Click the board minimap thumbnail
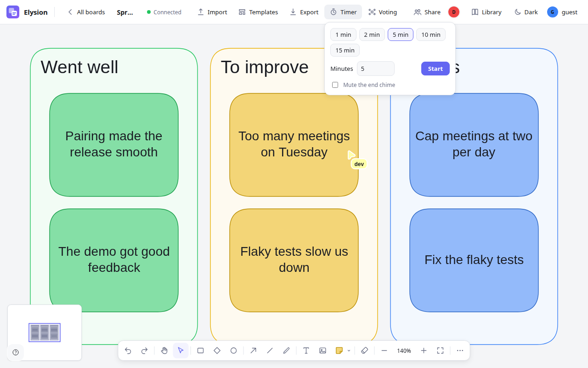Image resolution: width=588 pixels, height=368 pixels. (x=45, y=332)
